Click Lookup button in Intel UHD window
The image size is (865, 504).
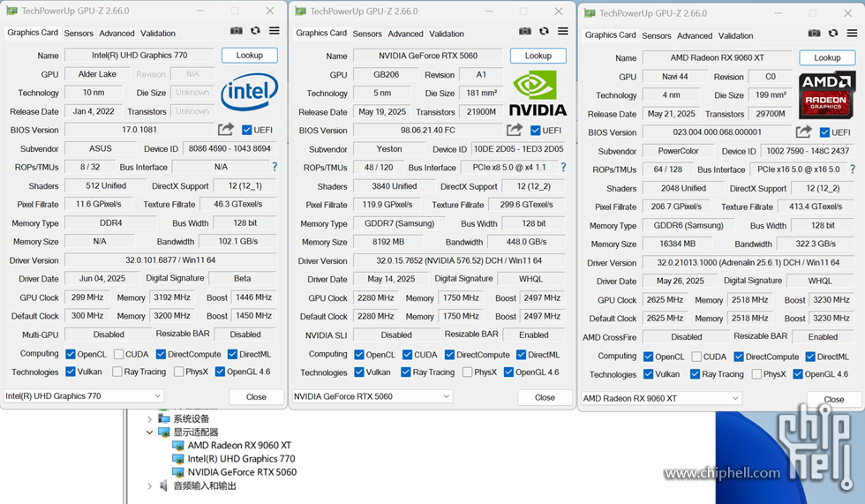(249, 55)
